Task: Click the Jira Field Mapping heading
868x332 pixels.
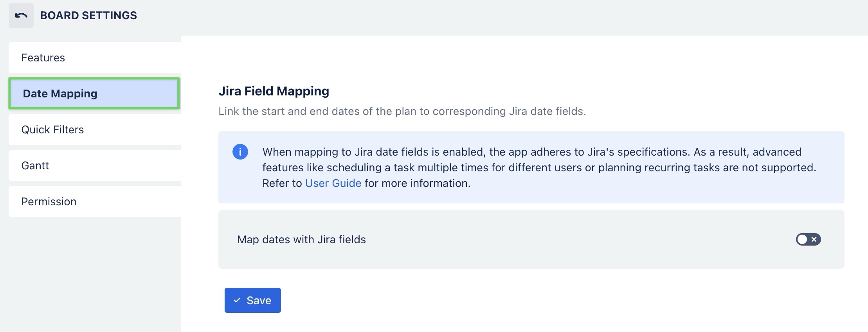Action: coord(274,91)
